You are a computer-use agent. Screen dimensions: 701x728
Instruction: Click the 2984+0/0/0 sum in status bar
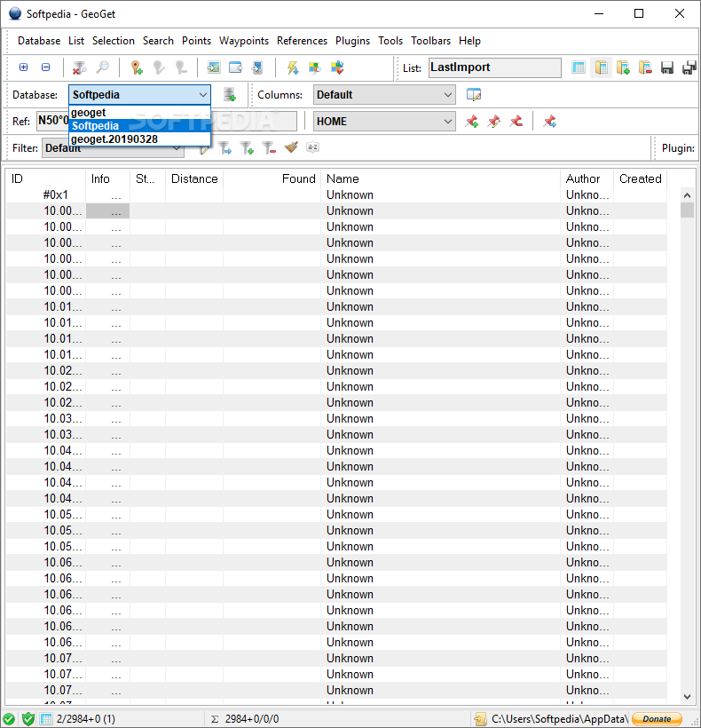pos(252,719)
